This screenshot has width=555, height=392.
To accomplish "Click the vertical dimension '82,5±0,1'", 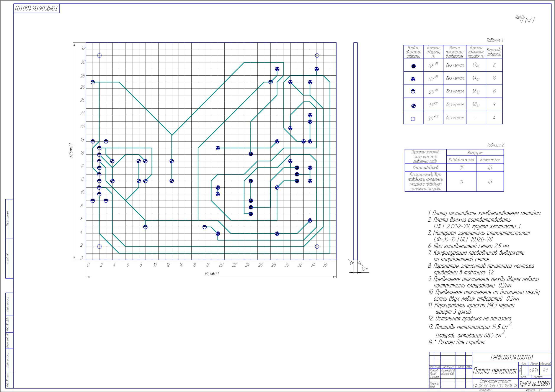I will pyautogui.click(x=71, y=151).
